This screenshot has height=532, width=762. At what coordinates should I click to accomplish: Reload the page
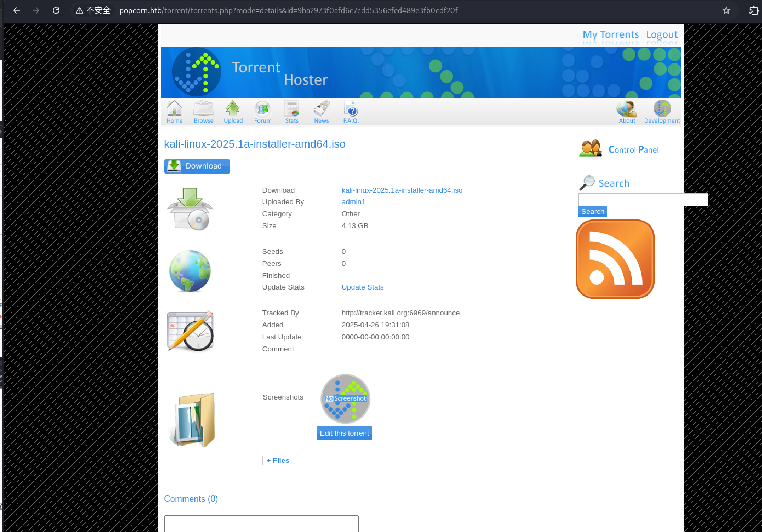56,10
